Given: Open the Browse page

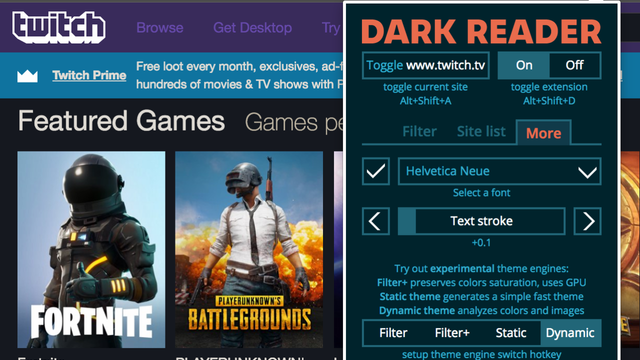Looking at the screenshot, I should (x=160, y=28).
